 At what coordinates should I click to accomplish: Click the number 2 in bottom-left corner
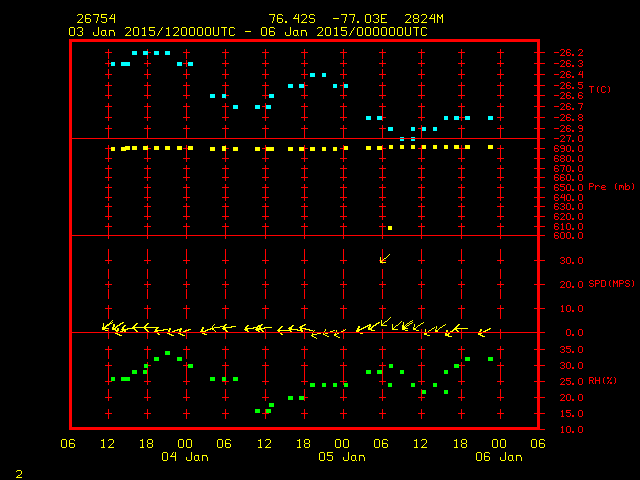(18, 471)
